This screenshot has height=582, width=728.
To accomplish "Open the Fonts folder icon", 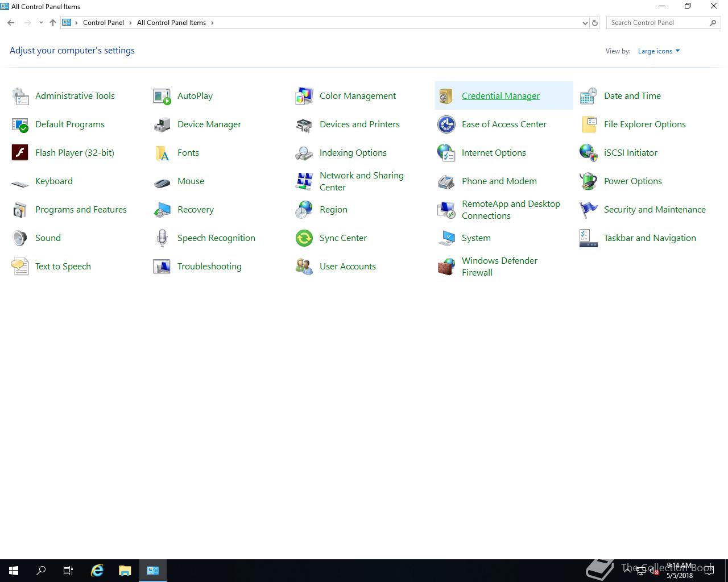I will (x=162, y=153).
